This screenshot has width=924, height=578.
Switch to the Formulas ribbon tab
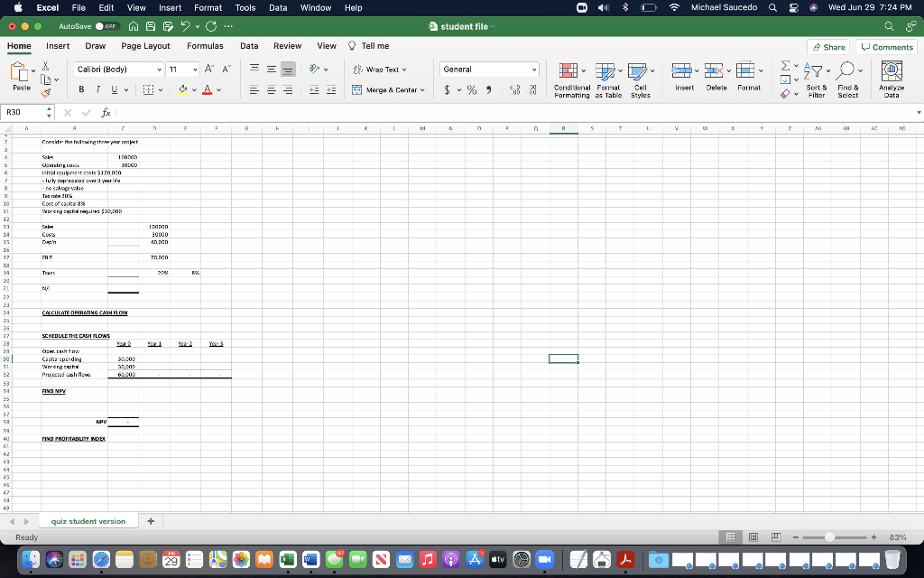205,45
